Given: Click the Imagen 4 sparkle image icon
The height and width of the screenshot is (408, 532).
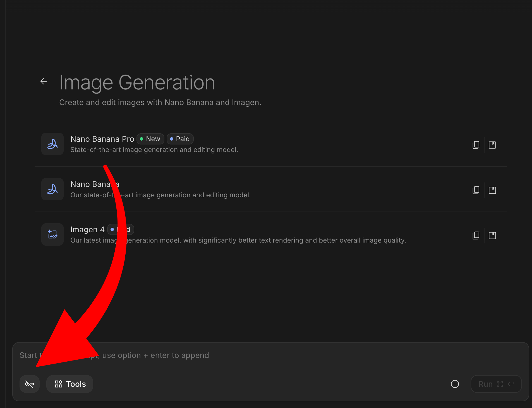Looking at the screenshot, I should [x=52, y=234].
